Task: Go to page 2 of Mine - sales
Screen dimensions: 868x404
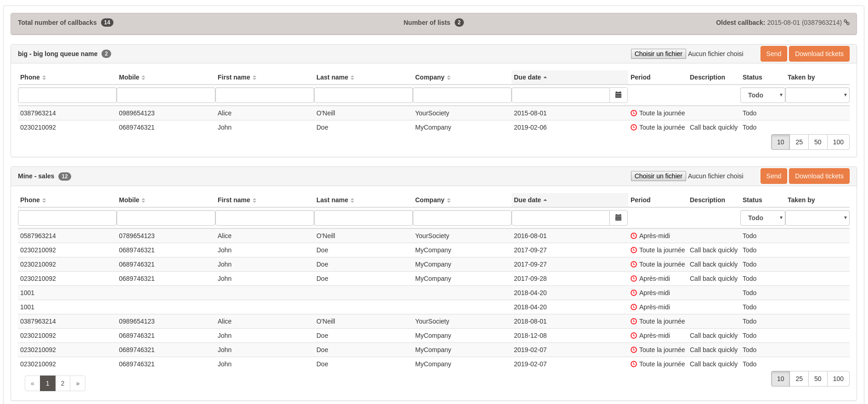Action: [x=62, y=383]
